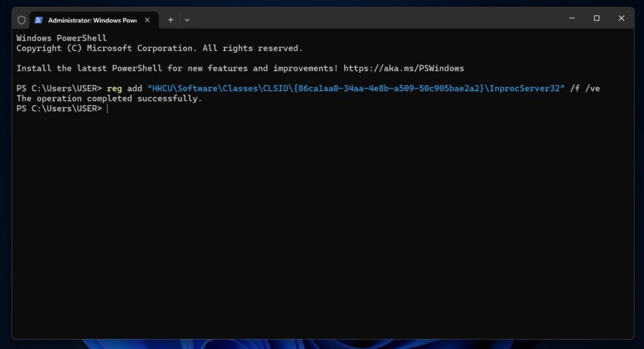Viewport: 644px width, 349px height.
Task: Click the 'Windows PowerShell' header text
Action: [x=62, y=38]
